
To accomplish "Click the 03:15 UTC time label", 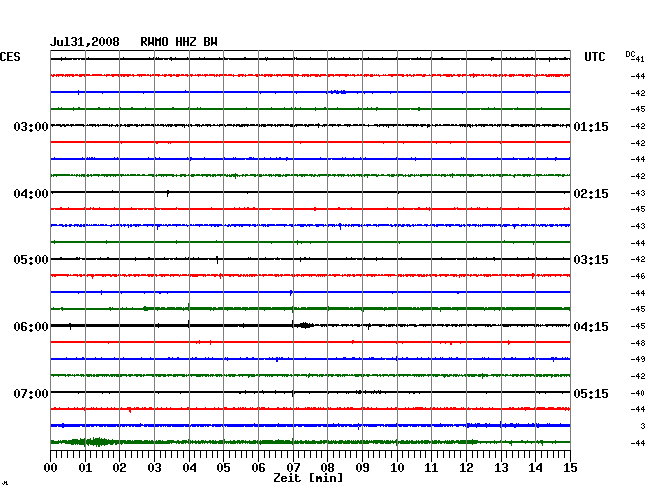I will click(591, 260).
